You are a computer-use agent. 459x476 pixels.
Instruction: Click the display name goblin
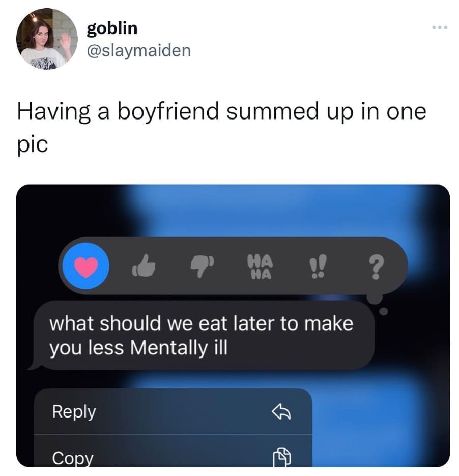tap(112, 28)
